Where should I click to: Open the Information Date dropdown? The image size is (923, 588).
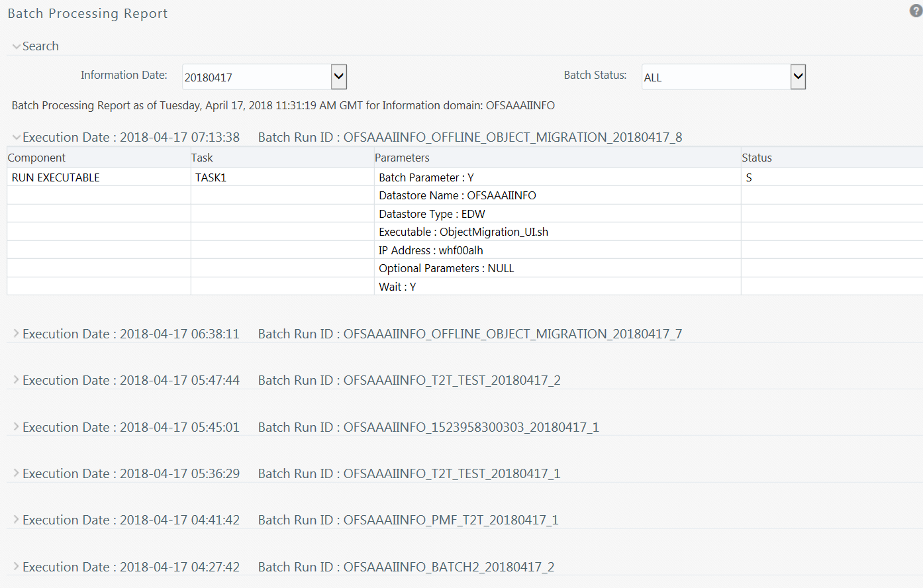tap(338, 76)
